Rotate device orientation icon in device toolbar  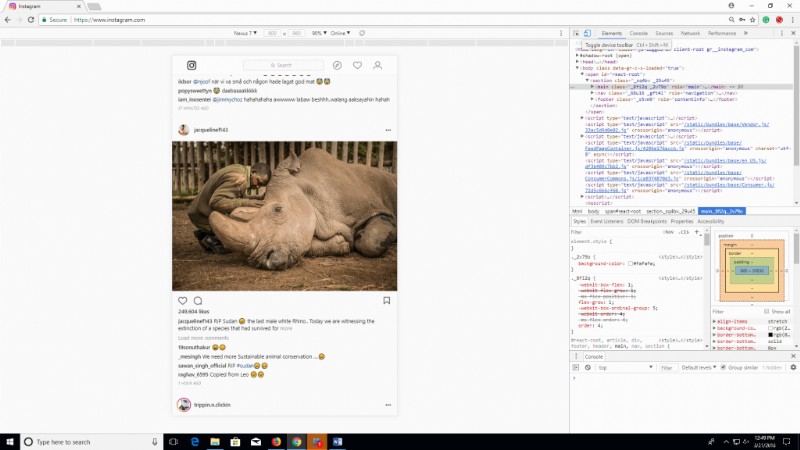coord(362,33)
